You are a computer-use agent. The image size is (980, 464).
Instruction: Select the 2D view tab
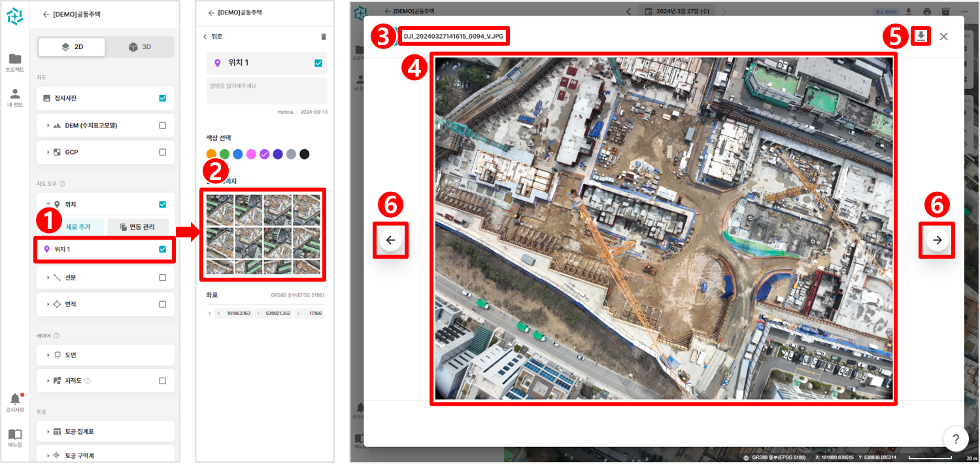click(x=72, y=47)
